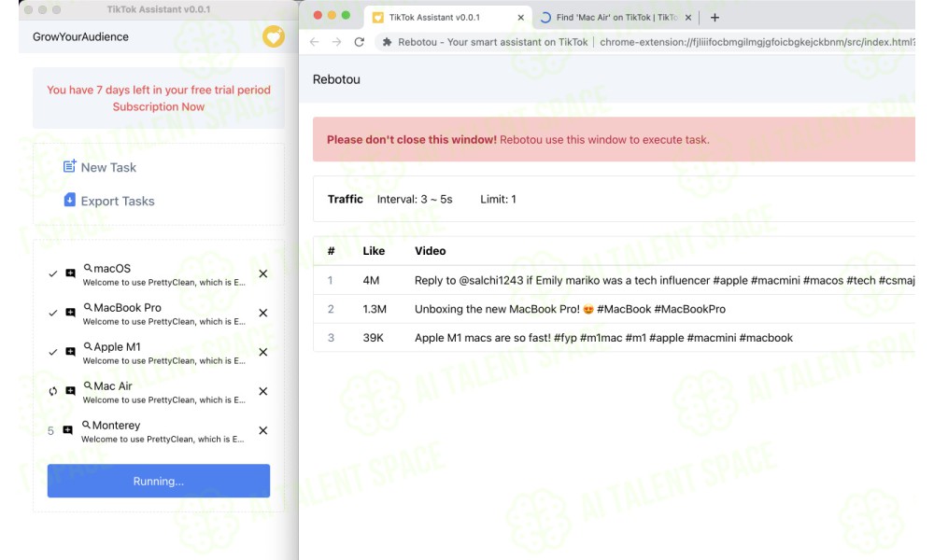Click the Rebotou page heading
Image resolution: width=934 pixels, height=560 pixels.
[x=336, y=79]
